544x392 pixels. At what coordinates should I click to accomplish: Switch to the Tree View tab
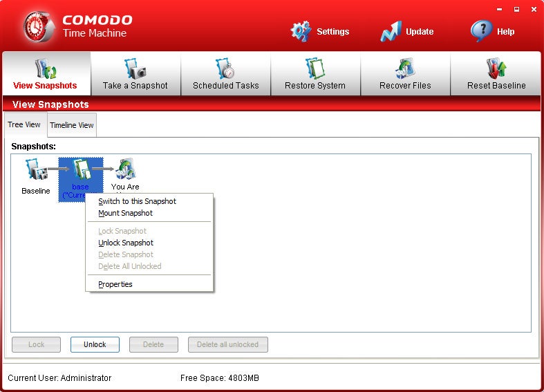pos(24,124)
